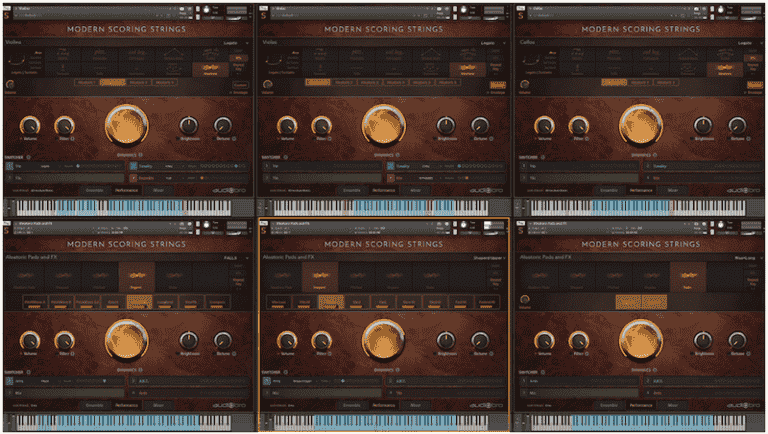Select the first pad category in the FALLS instrument
Image resolution: width=768 pixels, height=434 pixels.
[24, 277]
